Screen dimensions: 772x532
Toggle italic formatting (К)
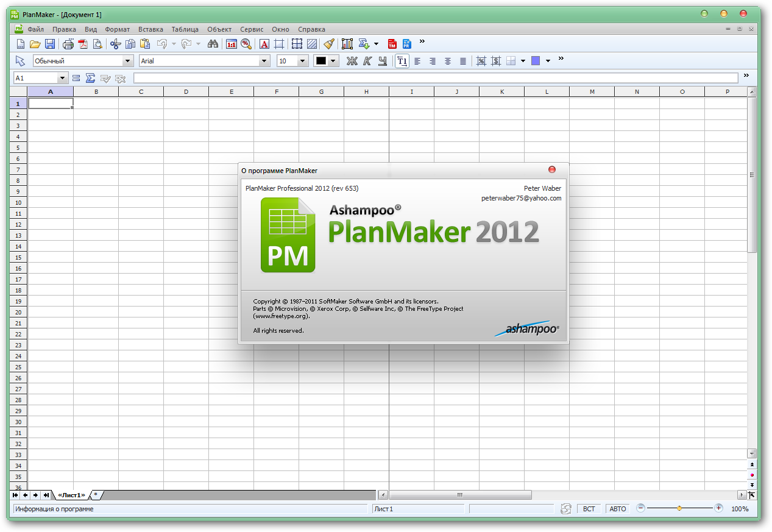pos(367,61)
